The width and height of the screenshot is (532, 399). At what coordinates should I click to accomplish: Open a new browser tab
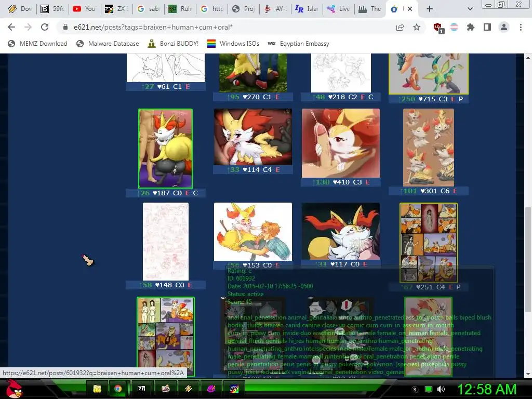pyautogui.click(x=430, y=9)
